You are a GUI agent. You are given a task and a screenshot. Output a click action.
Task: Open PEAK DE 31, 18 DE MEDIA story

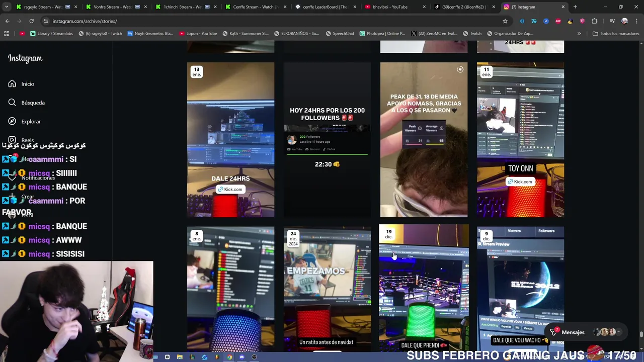coord(424,140)
